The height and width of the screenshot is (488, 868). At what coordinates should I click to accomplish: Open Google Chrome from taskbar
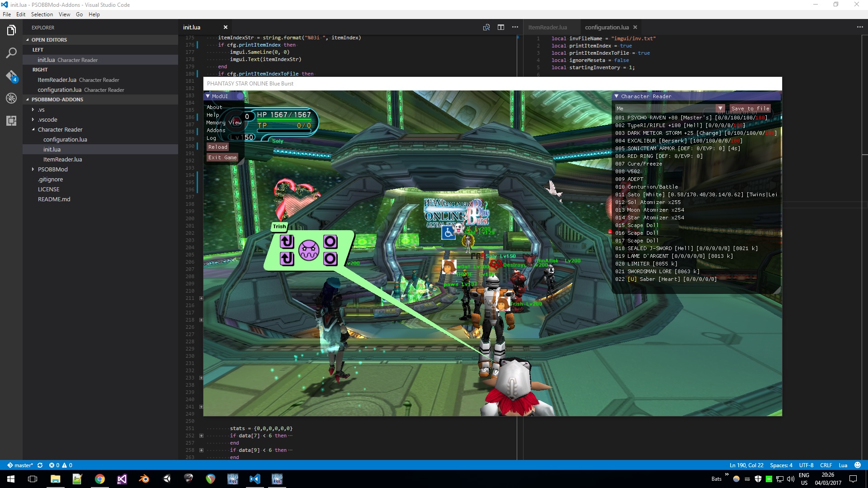click(99, 479)
